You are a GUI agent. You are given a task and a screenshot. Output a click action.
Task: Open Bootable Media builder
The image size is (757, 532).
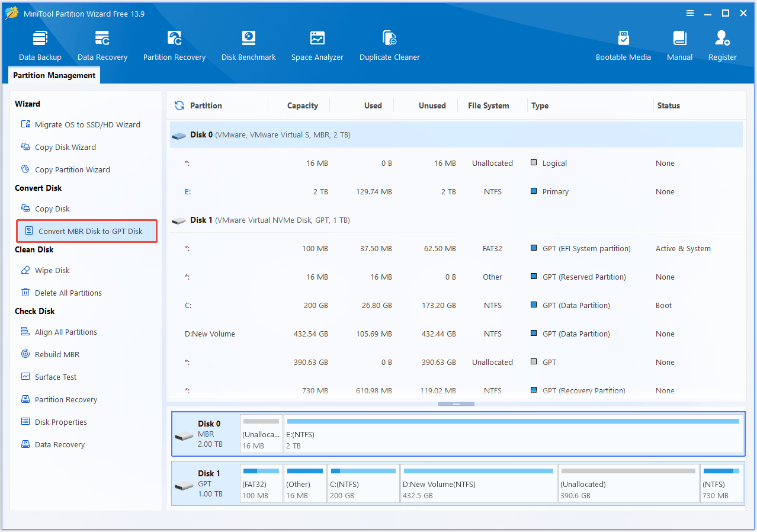(x=623, y=46)
